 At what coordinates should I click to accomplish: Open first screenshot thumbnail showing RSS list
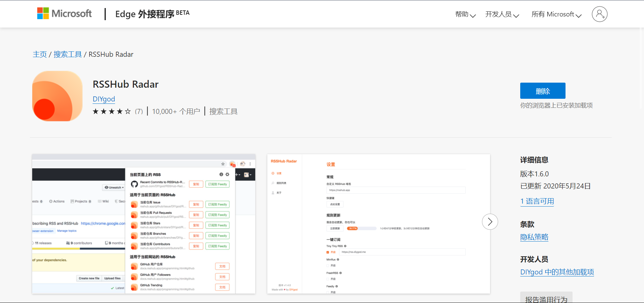[144, 224]
